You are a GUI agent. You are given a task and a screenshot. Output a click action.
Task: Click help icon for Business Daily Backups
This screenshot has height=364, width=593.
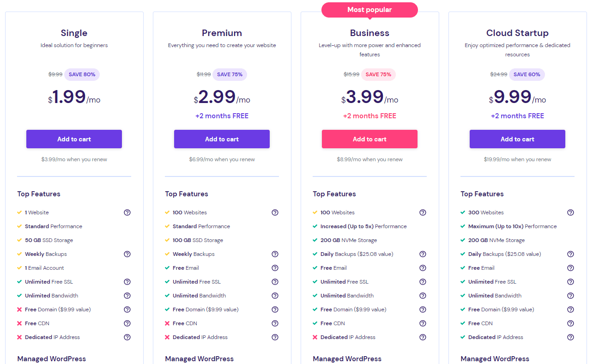(x=423, y=254)
